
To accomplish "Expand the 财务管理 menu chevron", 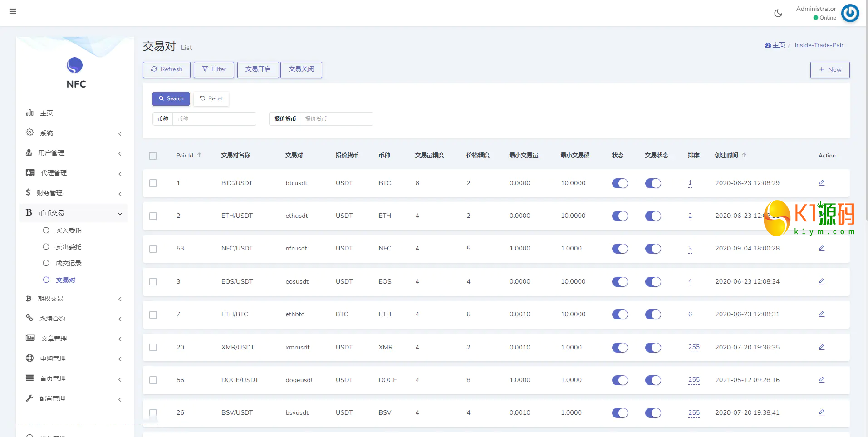I will (x=120, y=194).
